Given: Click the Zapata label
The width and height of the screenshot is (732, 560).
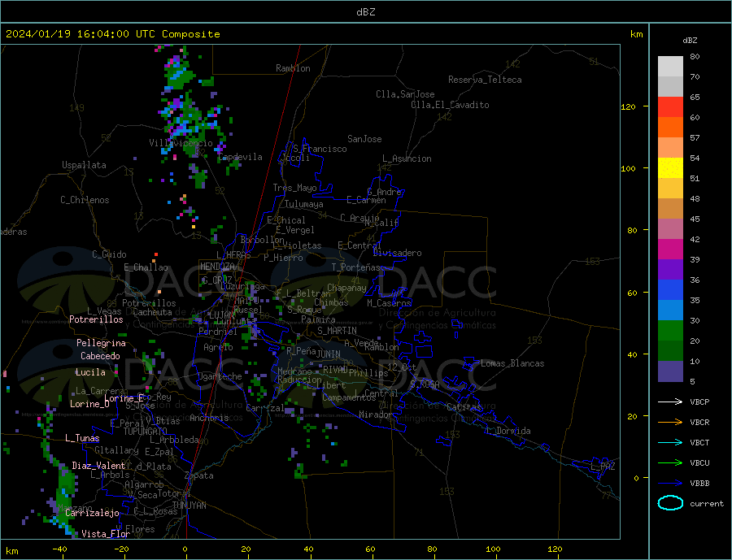Looking at the screenshot, I should point(199,475).
